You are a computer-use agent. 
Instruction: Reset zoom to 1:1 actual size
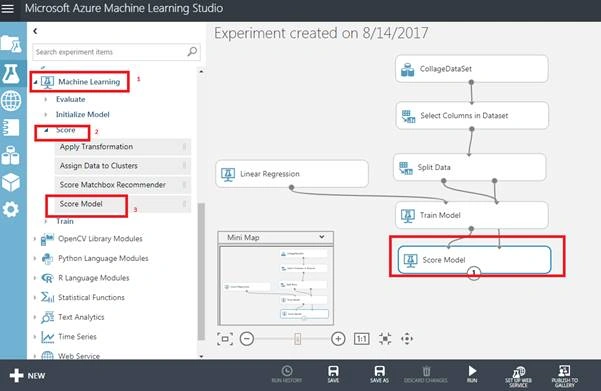[x=361, y=339]
